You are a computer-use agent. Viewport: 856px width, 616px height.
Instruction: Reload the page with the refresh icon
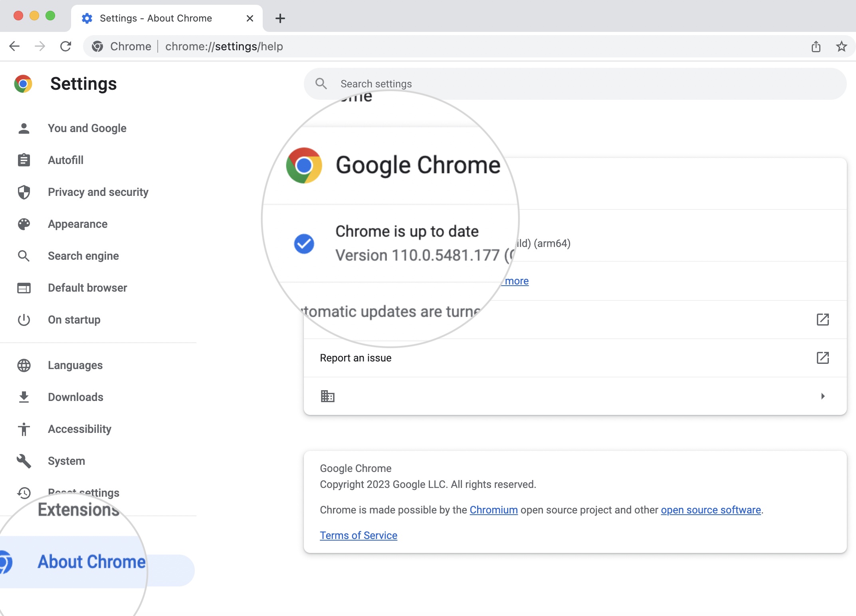[65, 46]
